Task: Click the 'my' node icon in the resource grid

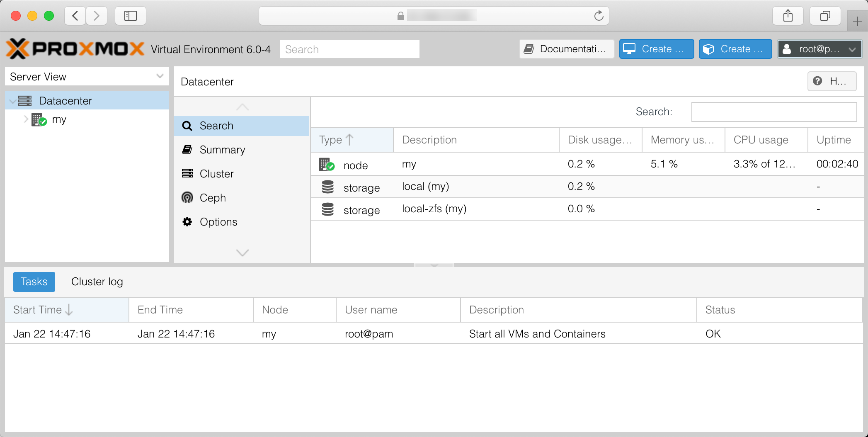Action: click(327, 165)
